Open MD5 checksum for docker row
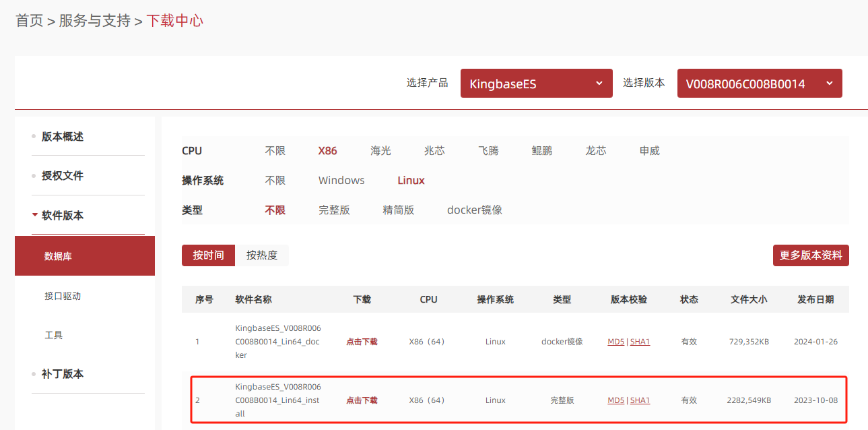868x430 pixels. [x=615, y=342]
